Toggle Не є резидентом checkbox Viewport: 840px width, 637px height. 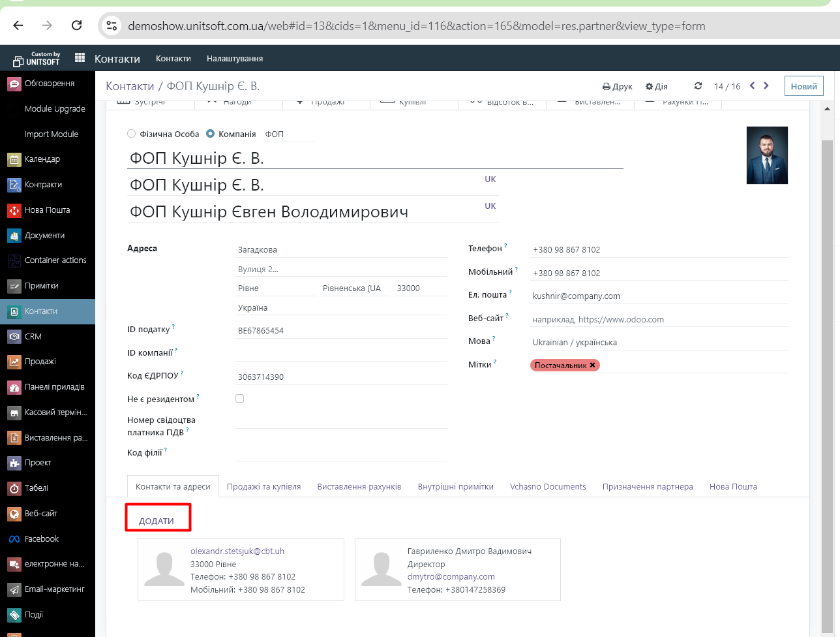pyautogui.click(x=239, y=398)
